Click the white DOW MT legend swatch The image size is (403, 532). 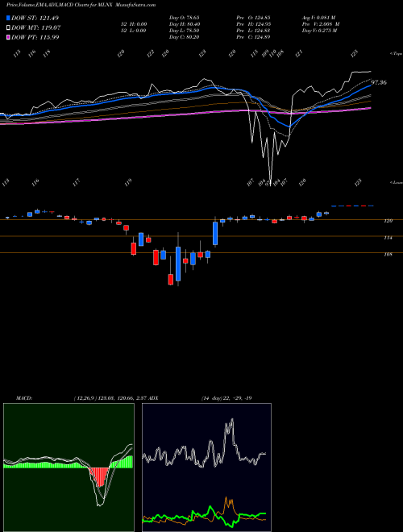click(8, 27)
